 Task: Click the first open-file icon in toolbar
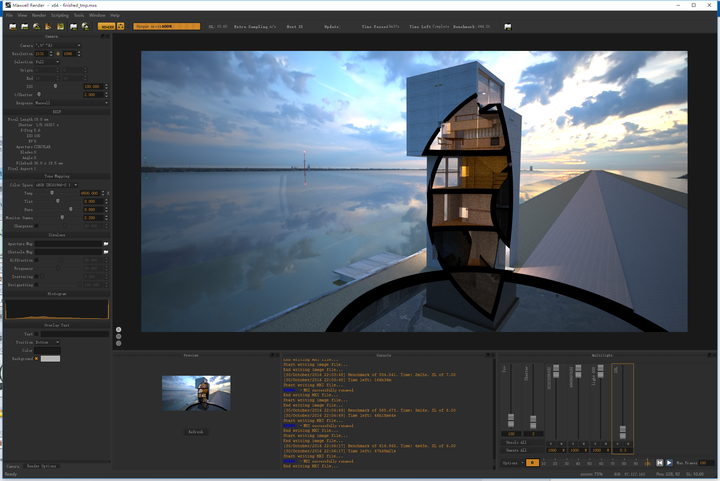[12, 26]
